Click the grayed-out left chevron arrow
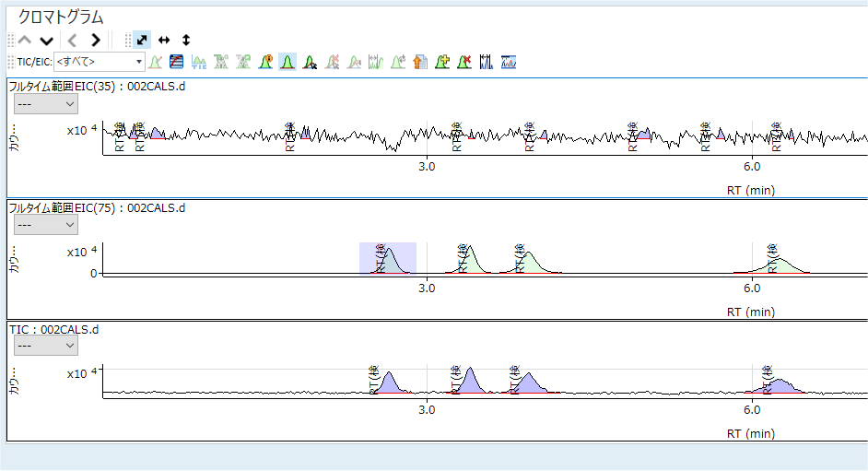 click(x=73, y=40)
